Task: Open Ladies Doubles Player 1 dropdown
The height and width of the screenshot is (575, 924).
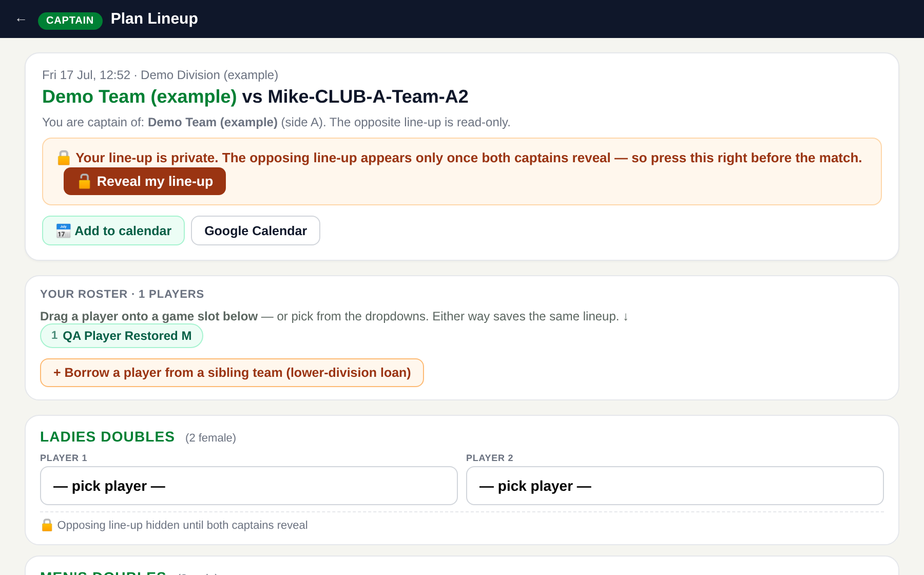Action: [249, 486]
